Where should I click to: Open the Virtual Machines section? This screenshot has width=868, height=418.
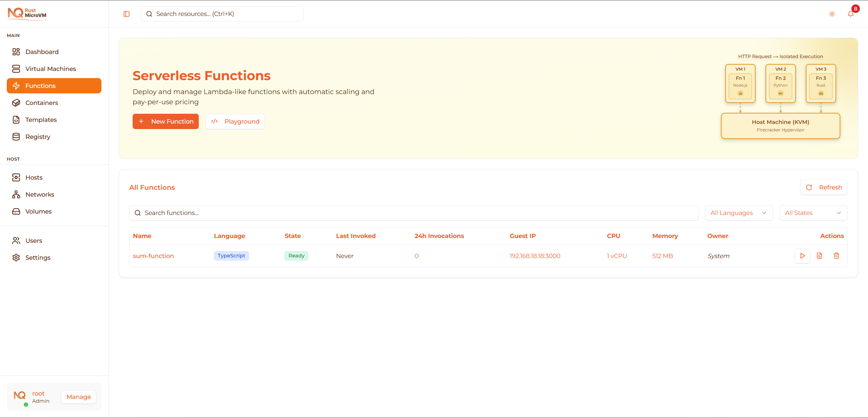coord(51,69)
